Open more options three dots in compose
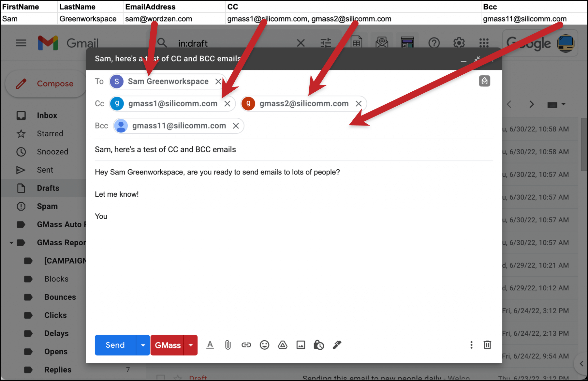The height and width of the screenshot is (381, 588). click(x=471, y=345)
